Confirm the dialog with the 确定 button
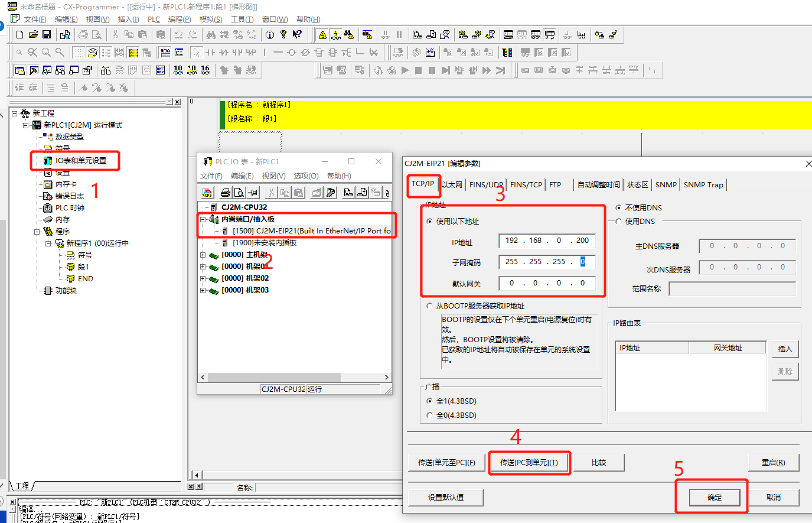The image size is (812, 523). tap(715, 498)
